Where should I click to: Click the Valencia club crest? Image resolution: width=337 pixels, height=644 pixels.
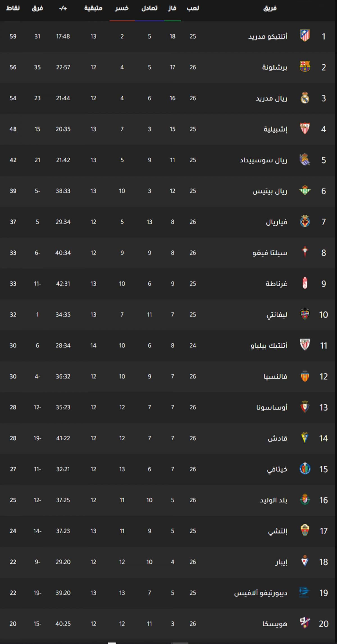pyautogui.click(x=305, y=376)
